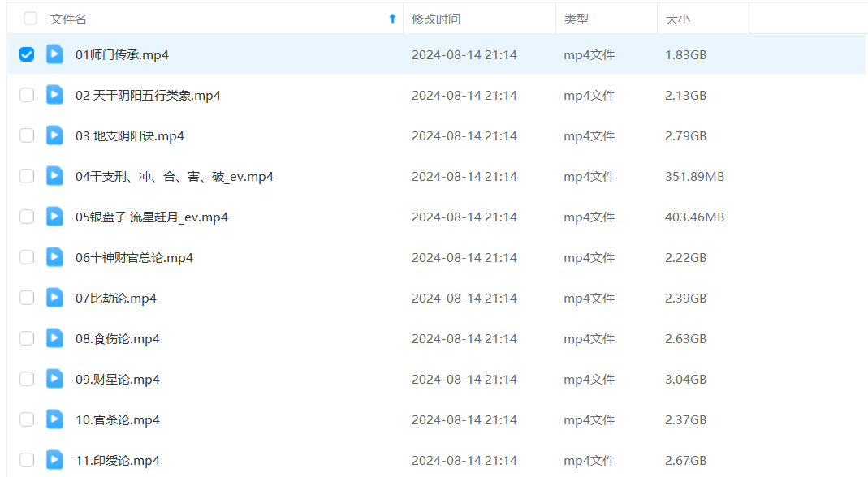
Task: Click the video icon for 05银盘子 流星赶月_ev.mp4
Action: 54,217
